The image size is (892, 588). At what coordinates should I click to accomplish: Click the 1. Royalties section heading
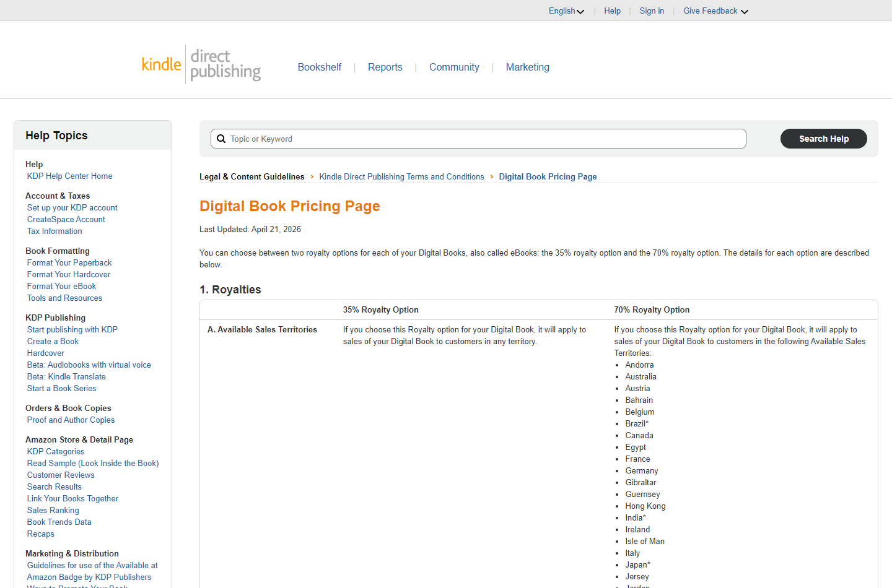[230, 290]
